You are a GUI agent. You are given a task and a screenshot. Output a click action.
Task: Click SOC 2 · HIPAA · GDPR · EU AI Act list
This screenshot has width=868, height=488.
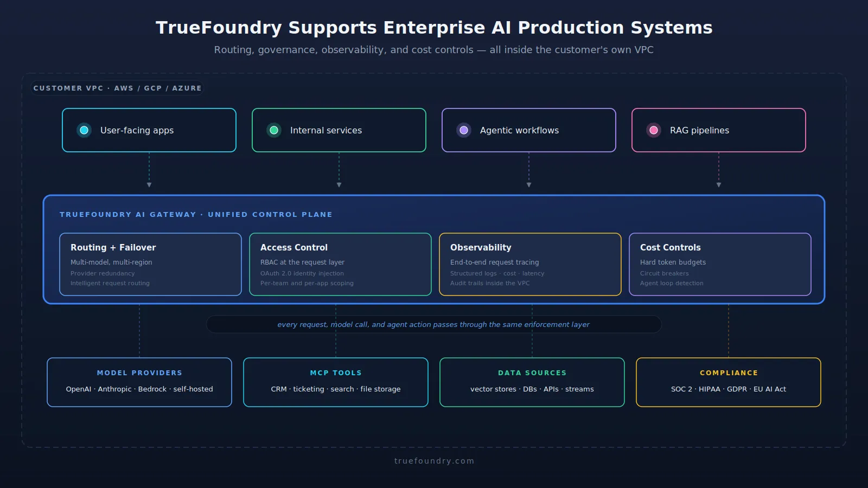pyautogui.click(x=729, y=389)
